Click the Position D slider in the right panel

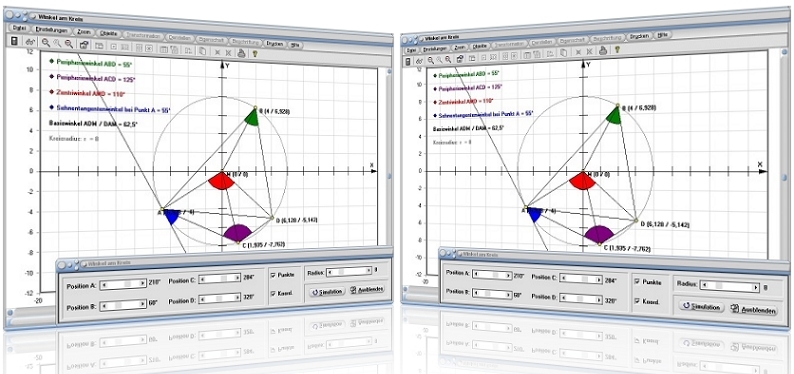click(x=580, y=299)
